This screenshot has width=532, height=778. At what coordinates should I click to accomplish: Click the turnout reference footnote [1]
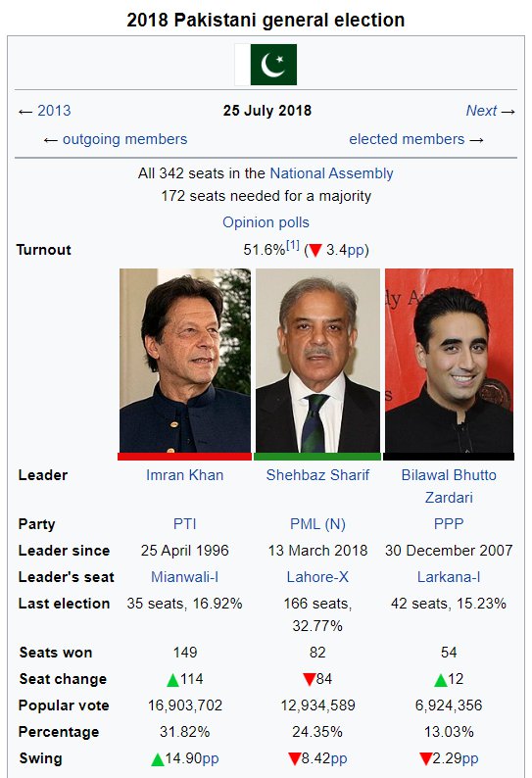coord(293,245)
